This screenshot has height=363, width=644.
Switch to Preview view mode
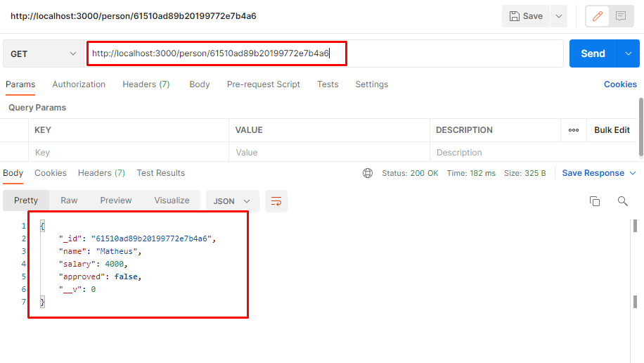point(116,200)
